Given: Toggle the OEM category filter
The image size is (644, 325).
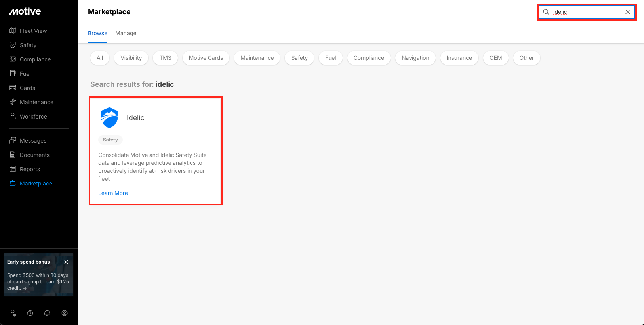Looking at the screenshot, I should click(495, 58).
